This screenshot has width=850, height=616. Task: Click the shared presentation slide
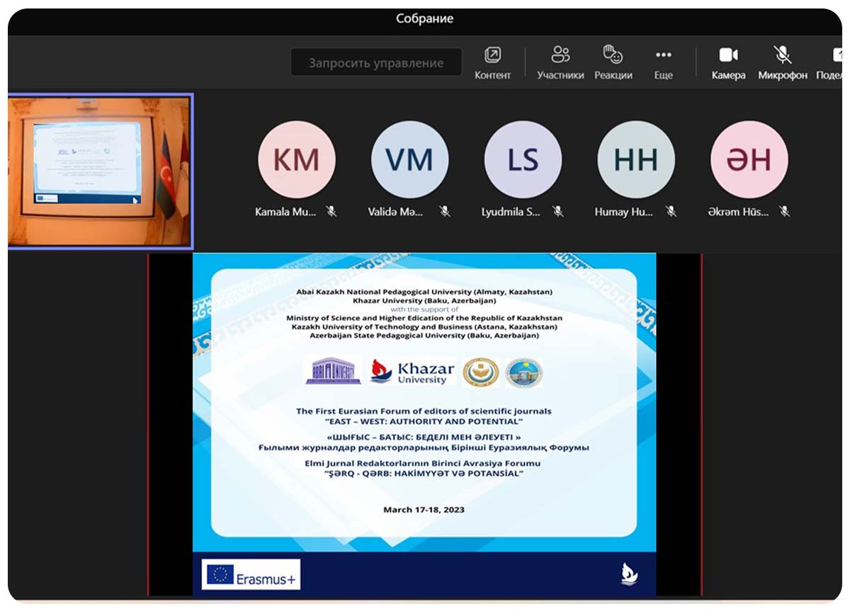[424, 423]
